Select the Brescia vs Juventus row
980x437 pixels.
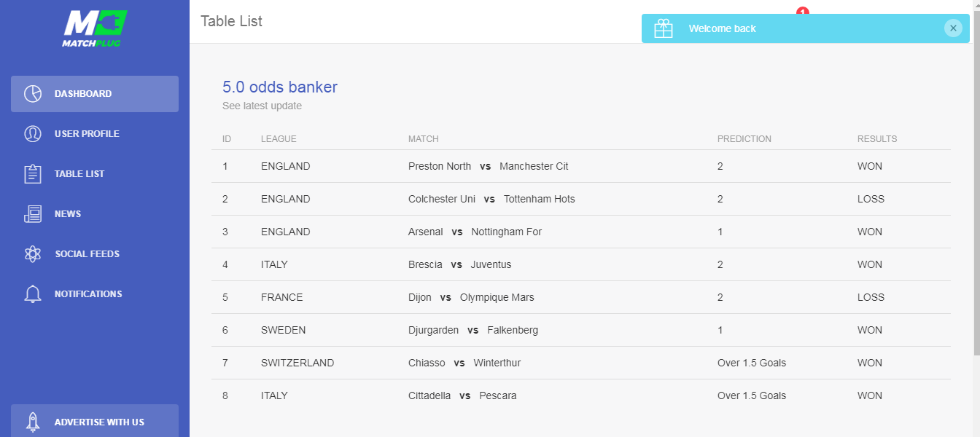coord(459,264)
